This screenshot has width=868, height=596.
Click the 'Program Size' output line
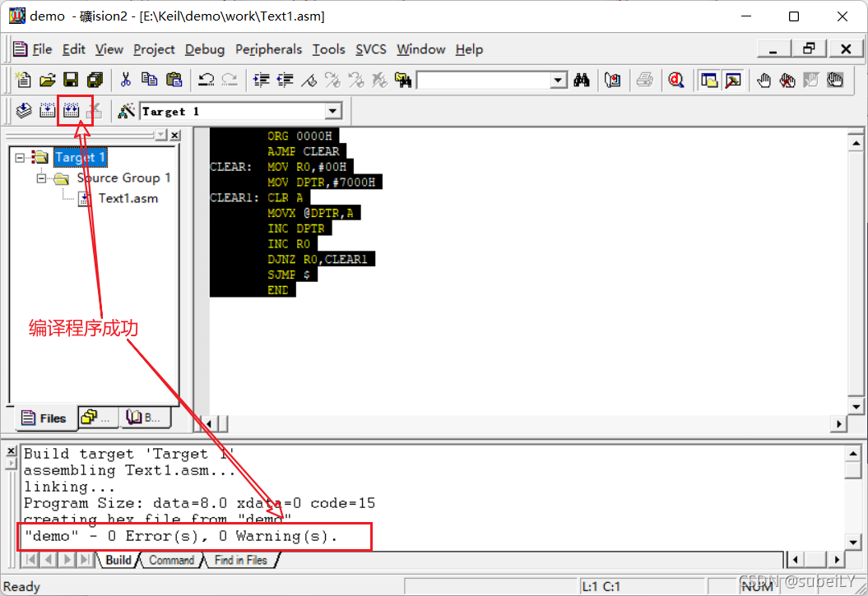click(199, 504)
